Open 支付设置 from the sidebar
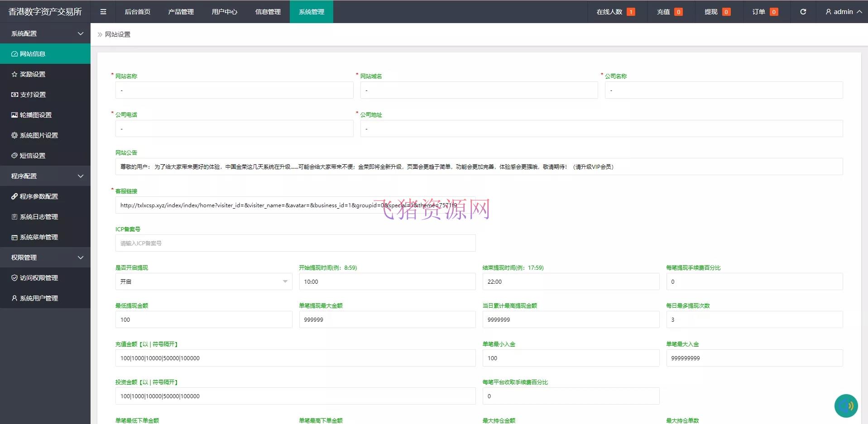 (x=31, y=94)
